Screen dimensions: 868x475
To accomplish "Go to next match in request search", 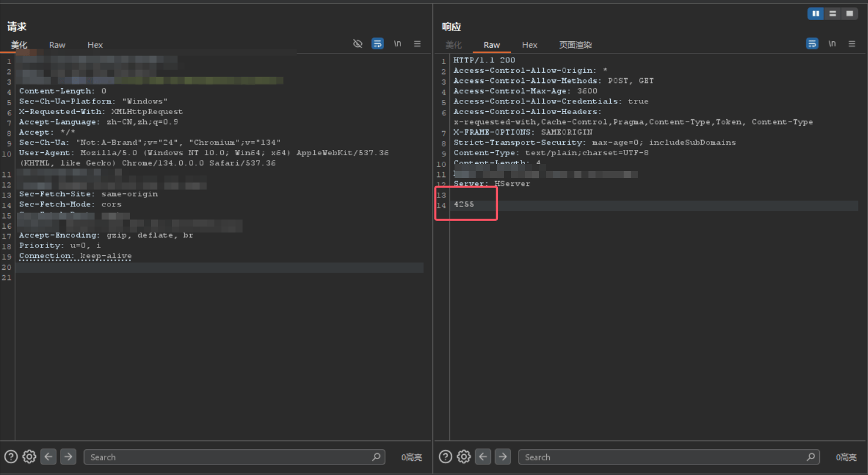I will click(x=68, y=457).
